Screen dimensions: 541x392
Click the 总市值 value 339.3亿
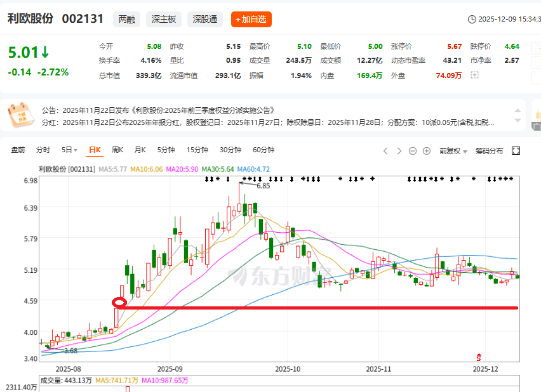pyautogui.click(x=149, y=75)
